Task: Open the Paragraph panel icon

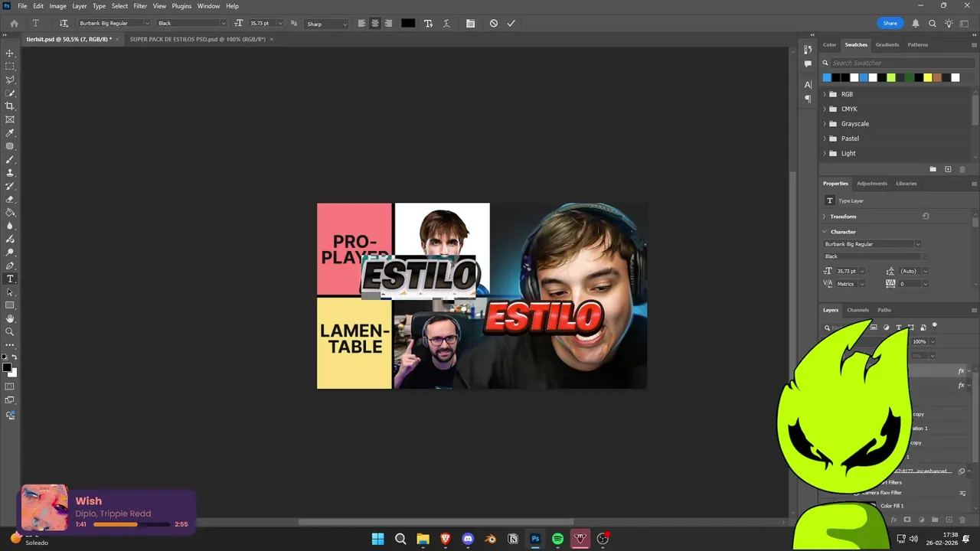Action: click(x=808, y=99)
